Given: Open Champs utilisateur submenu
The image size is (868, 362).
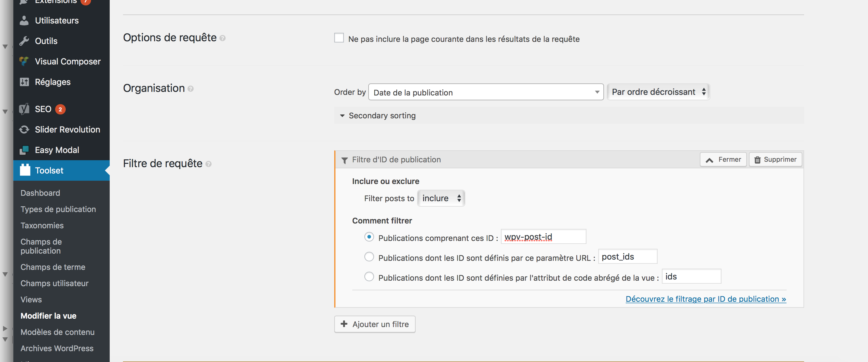Looking at the screenshot, I should 54,283.
